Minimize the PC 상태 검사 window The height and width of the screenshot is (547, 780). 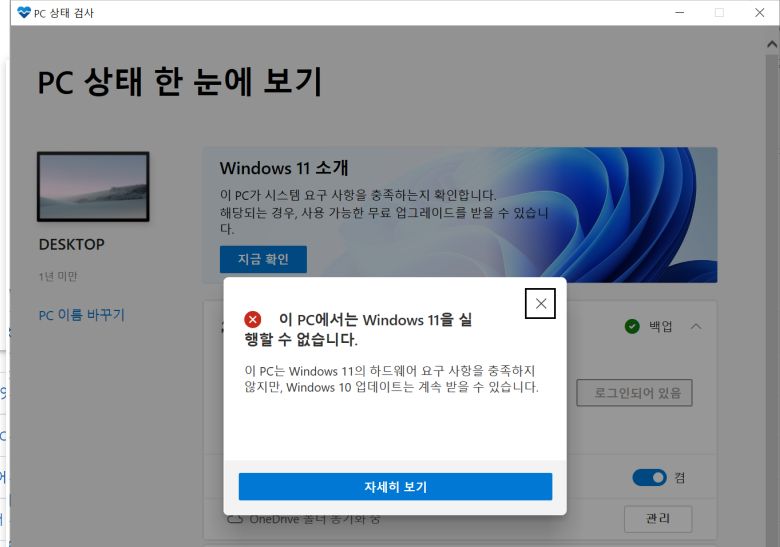pyautogui.click(x=680, y=12)
